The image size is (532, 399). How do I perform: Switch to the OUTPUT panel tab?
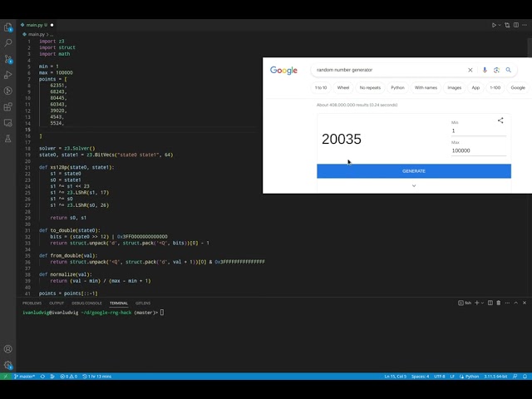57,303
